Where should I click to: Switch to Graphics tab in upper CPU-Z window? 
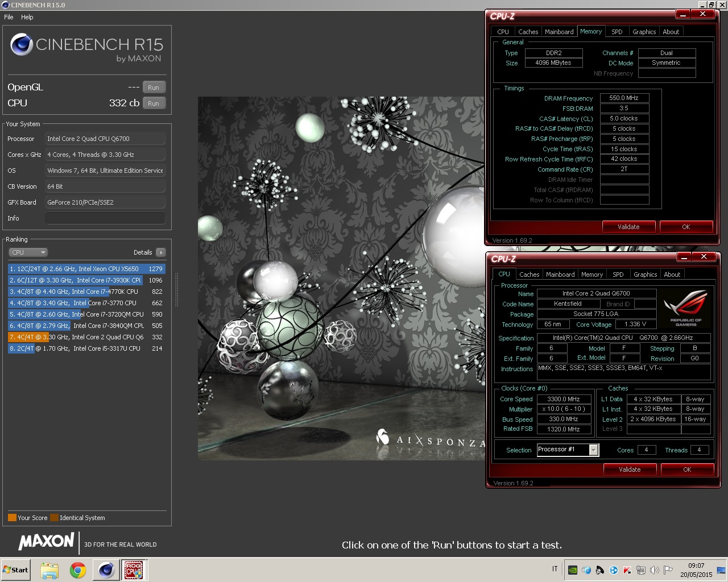[x=644, y=32]
